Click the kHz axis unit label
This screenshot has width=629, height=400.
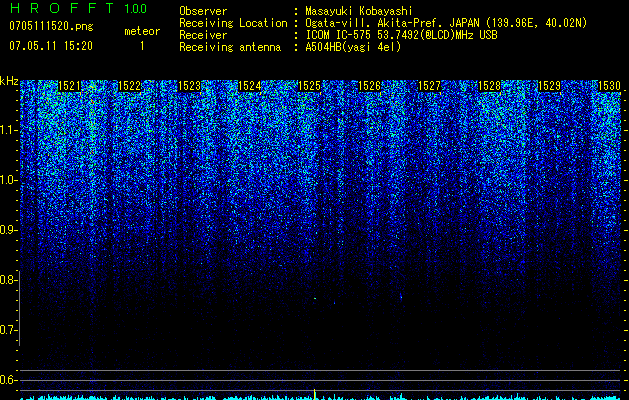[x=9, y=81]
